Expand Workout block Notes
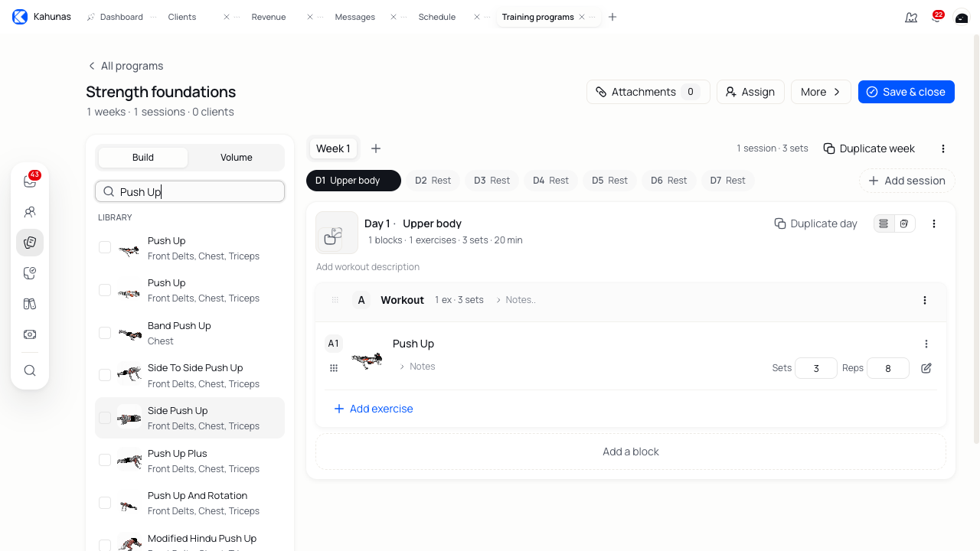Screen dimensions: 980x551 (515, 300)
